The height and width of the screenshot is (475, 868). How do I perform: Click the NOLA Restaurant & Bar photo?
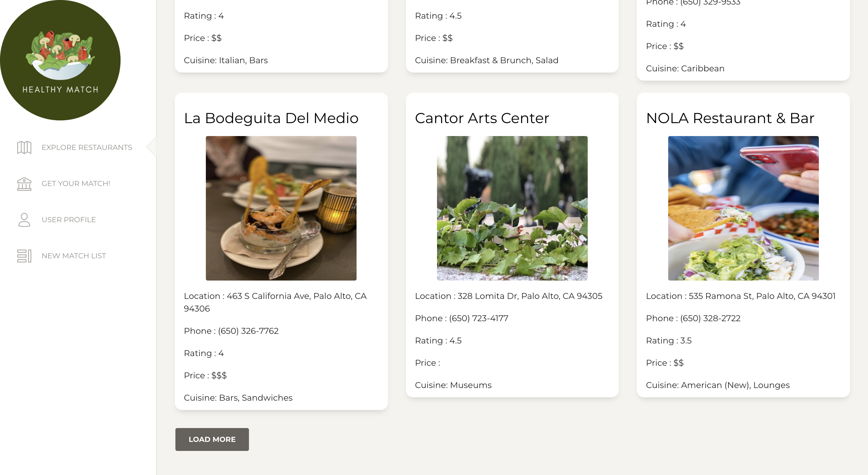click(743, 208)
